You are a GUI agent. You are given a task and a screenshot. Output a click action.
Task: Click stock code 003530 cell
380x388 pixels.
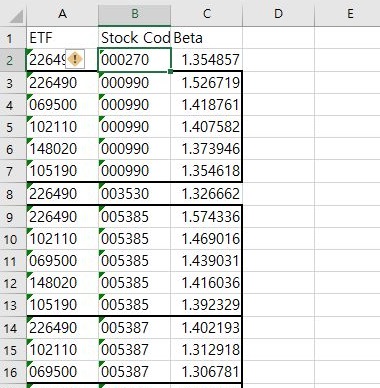coord(134,194)
